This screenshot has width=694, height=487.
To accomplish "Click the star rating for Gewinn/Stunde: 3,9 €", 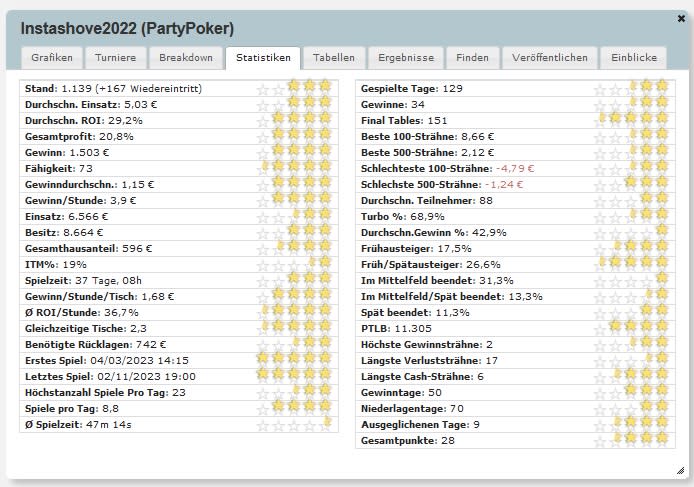I will (x=294, y=201).
